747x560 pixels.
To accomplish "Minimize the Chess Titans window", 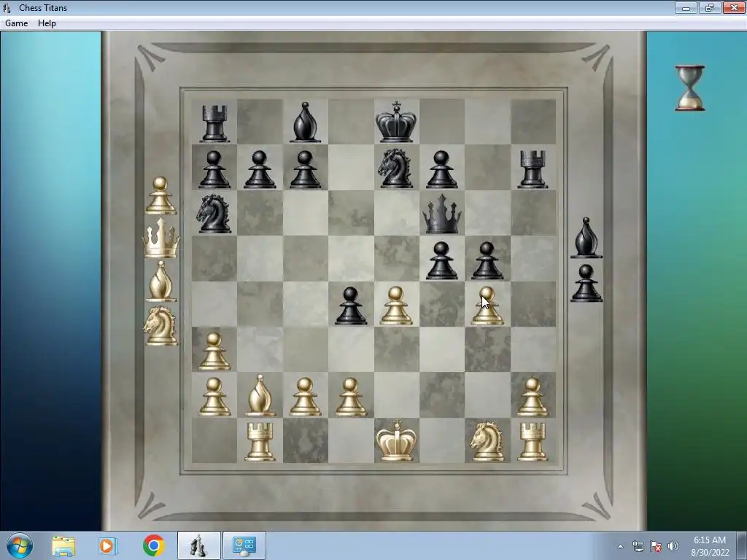I will point(686,7).
